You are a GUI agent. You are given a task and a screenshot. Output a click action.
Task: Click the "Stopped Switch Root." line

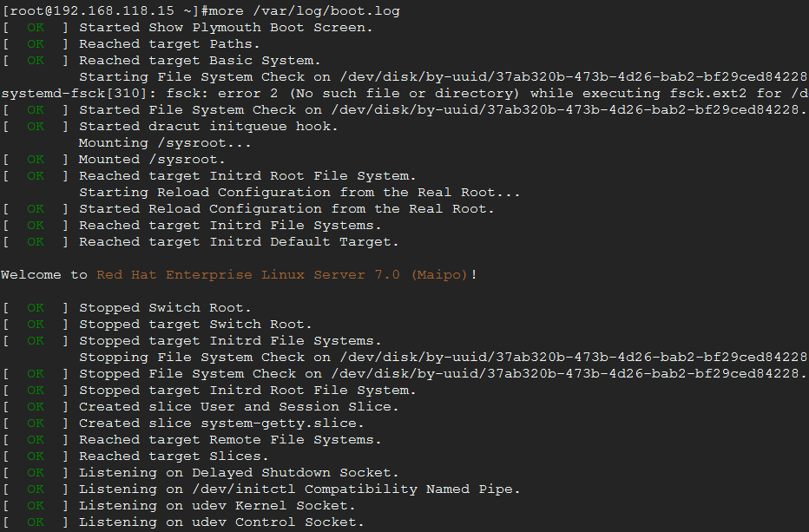point(165,308)
